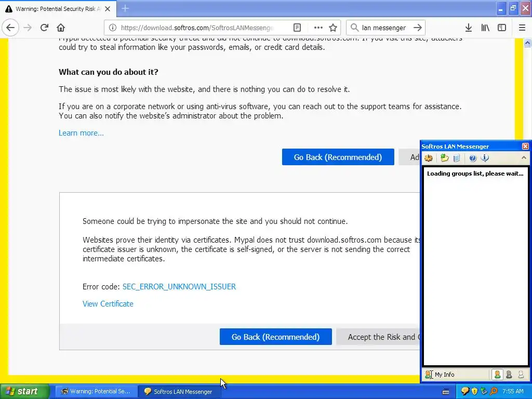
Task: Open My Info in Softros LAN Messenger
Action: (440, 375)
